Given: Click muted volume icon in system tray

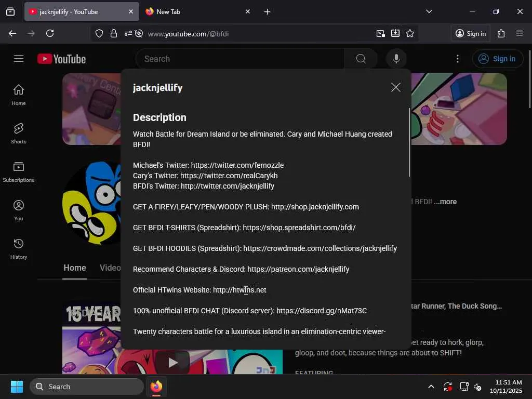Looking at the screenshot, I should click(477, 387).
